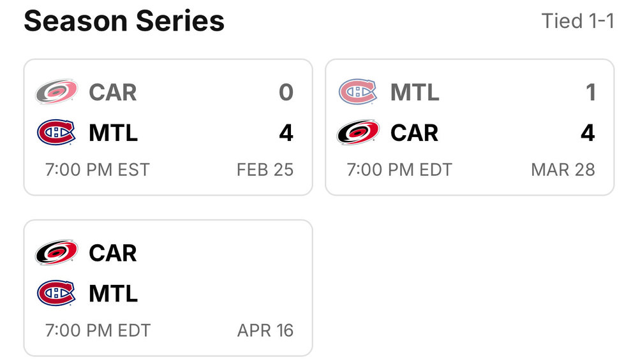
Task: Click MTL team name in Apr 16 game
Action: pyautogui.click(x=113, y=293)
